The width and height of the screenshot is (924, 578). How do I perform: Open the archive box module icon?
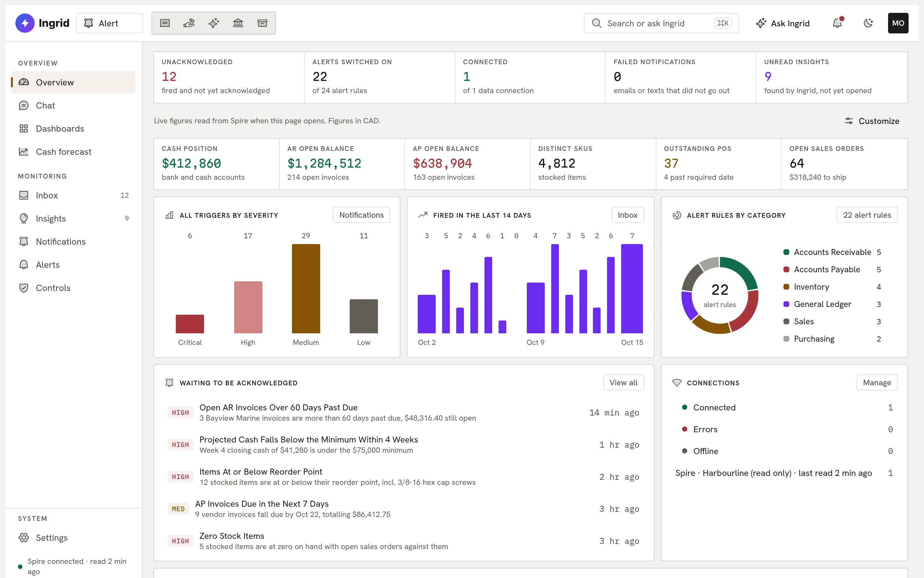[262, 23]
